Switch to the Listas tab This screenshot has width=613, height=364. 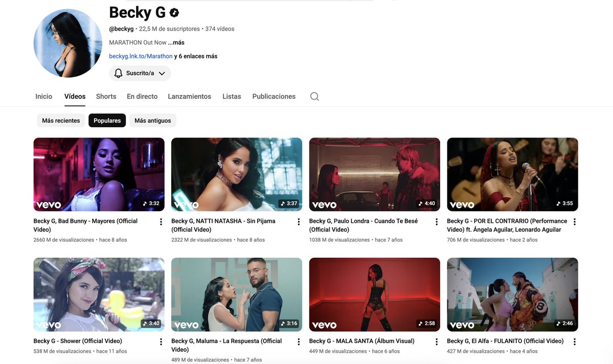coord(232,96)
